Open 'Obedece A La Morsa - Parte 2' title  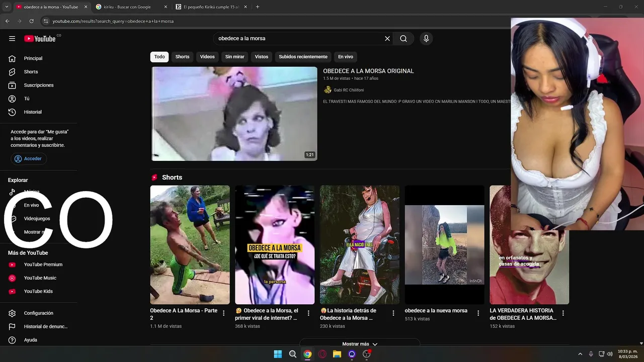(184, 314)
